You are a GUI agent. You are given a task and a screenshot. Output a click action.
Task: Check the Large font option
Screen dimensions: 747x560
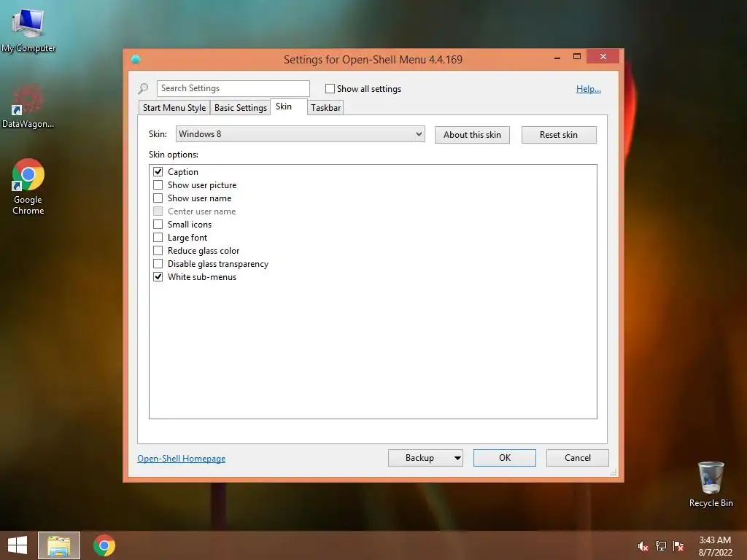tap(158, 237)
